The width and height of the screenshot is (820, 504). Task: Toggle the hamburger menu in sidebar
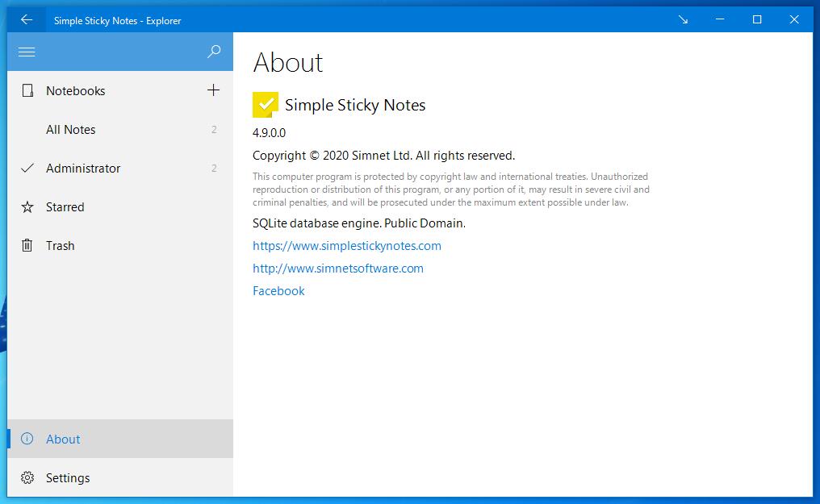27,52
